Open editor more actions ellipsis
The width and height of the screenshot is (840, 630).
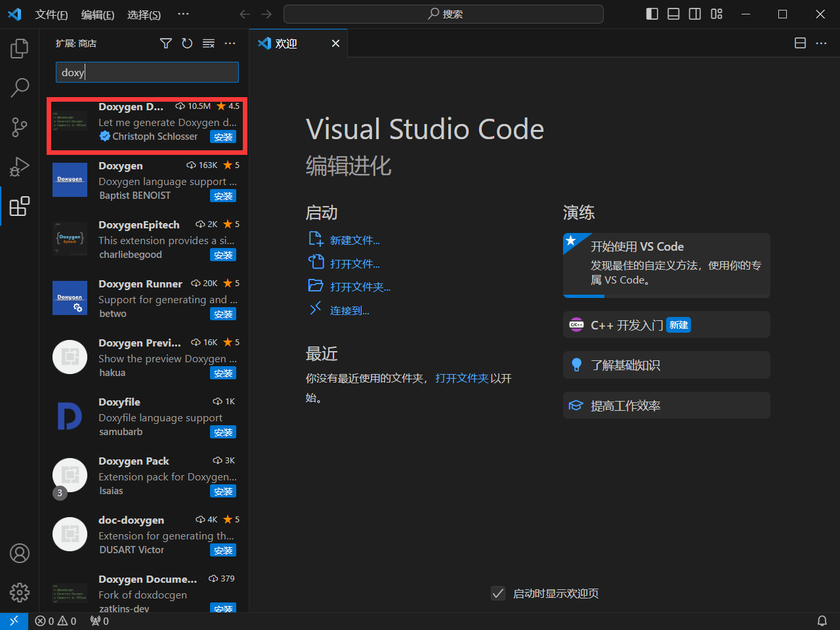tap(821, 43)
